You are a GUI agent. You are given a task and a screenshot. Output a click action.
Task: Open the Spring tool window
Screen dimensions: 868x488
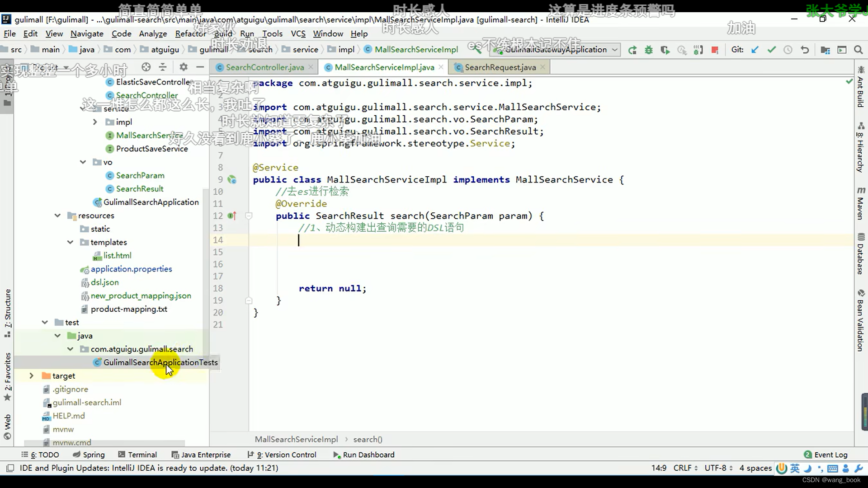tap(89, 455)
